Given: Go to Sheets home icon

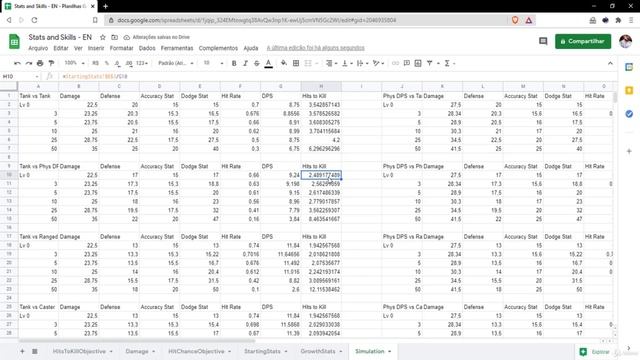Looking at the screenshot, I should 14,42.
